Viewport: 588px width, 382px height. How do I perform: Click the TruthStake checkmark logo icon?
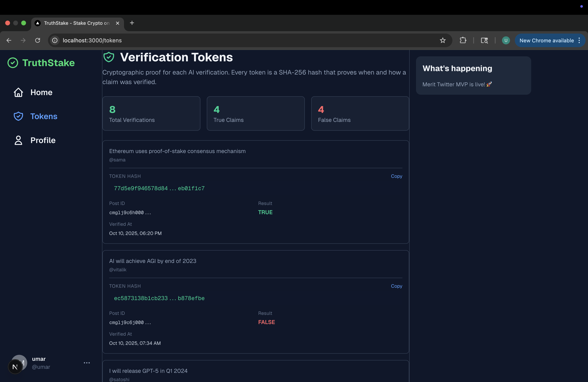tap(13, 63)
